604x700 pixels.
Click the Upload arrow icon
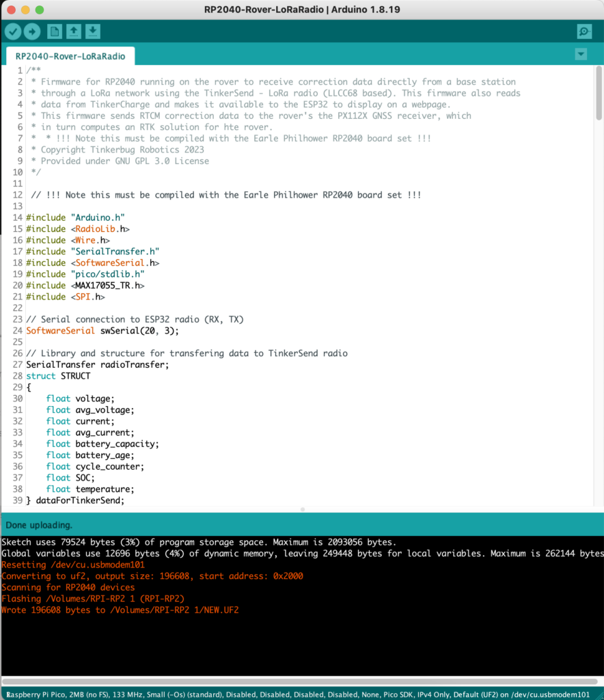[x=32, y=31]
